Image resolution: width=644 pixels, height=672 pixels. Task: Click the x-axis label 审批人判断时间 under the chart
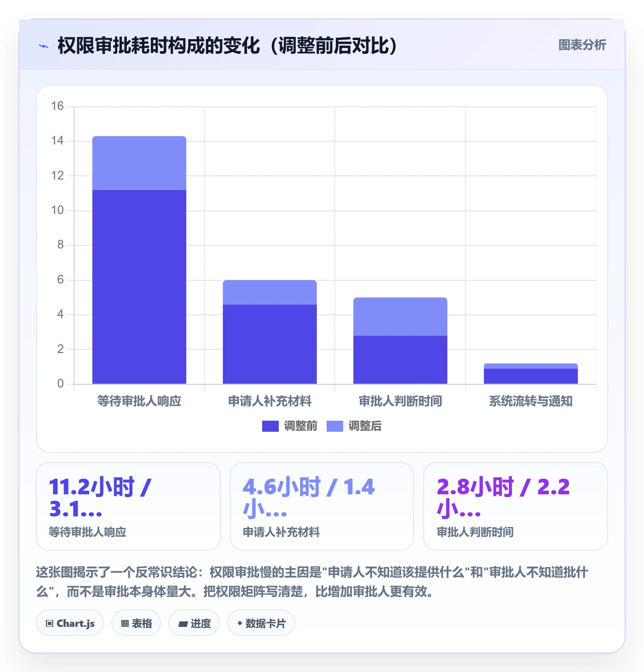click(x=400, y=401)
